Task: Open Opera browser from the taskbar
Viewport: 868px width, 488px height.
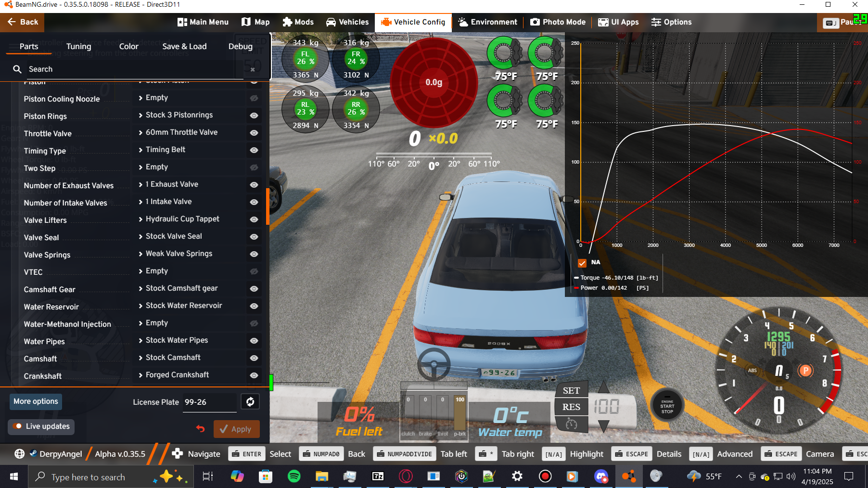Action: click(x=406, y=476)
